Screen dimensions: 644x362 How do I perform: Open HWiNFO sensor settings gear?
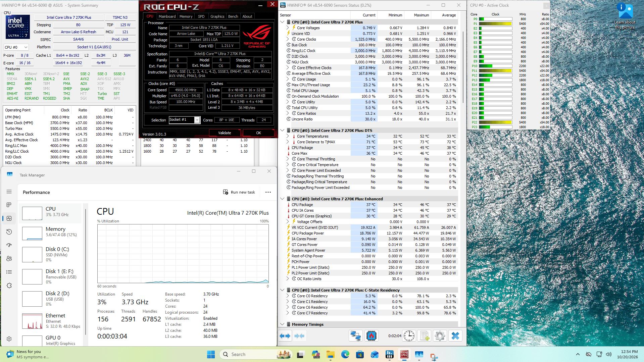pyautogui.click(x=440, y=336)
